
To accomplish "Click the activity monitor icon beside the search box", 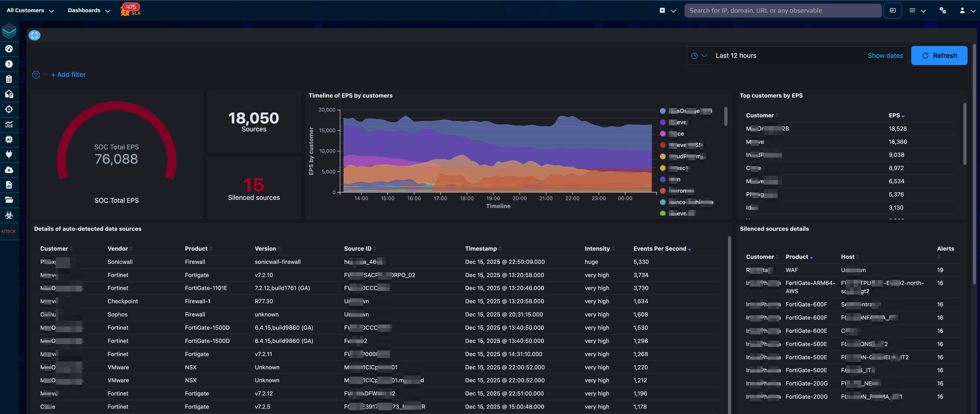I will (x=892, y=11).
